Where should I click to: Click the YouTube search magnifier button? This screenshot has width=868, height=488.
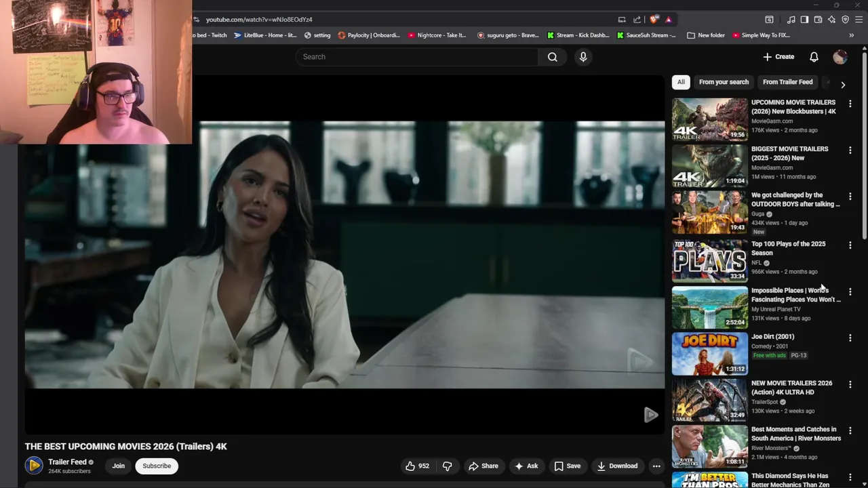[x=553, y=57]
